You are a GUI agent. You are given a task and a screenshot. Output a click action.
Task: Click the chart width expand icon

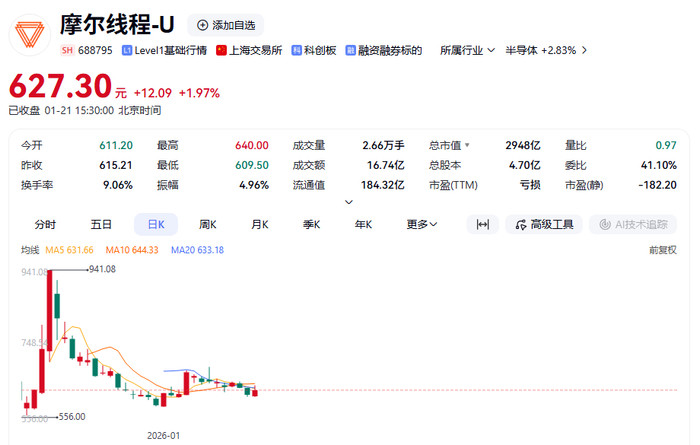(x=483, y=225)
